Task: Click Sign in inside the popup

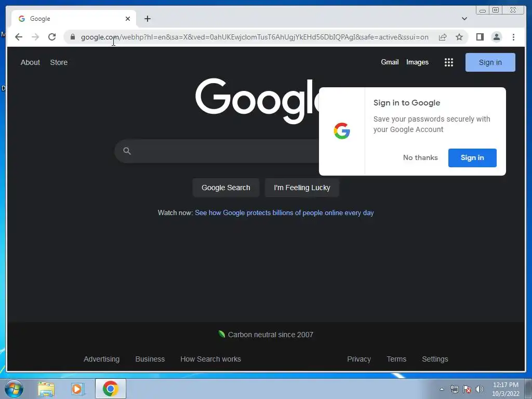Action: [x=472, y=158]
